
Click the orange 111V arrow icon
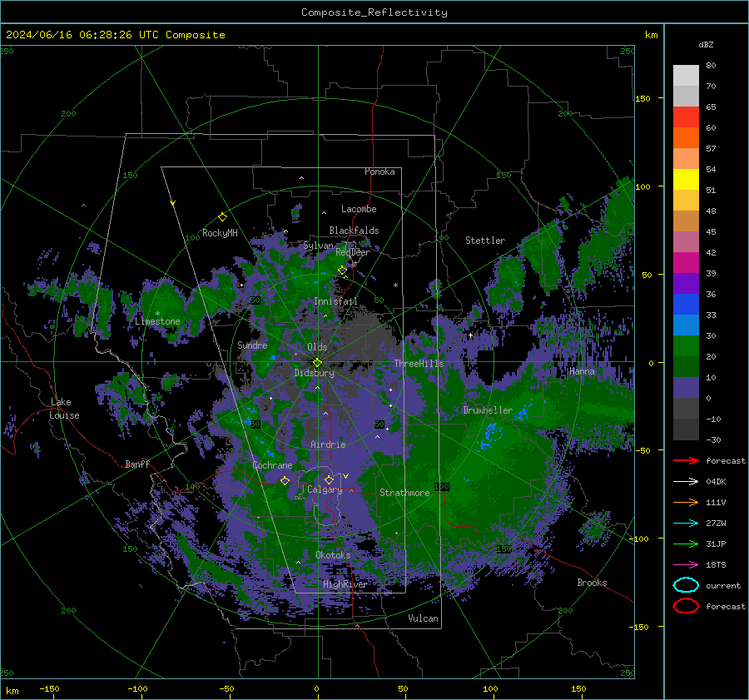[x=686, y=502]
